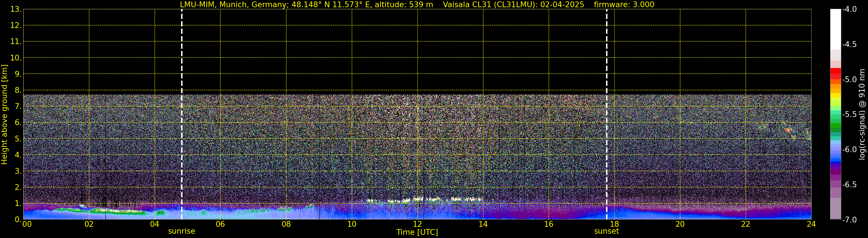Click the 'Height above ground [km]' axis label

point(4,115)
